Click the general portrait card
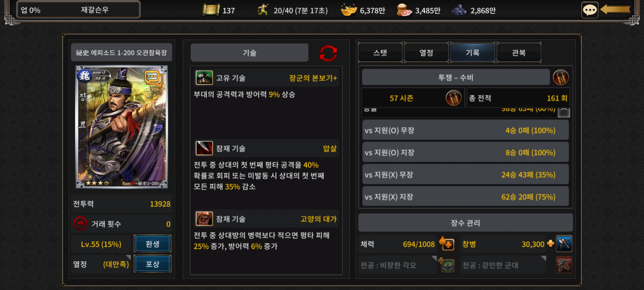 122,127
